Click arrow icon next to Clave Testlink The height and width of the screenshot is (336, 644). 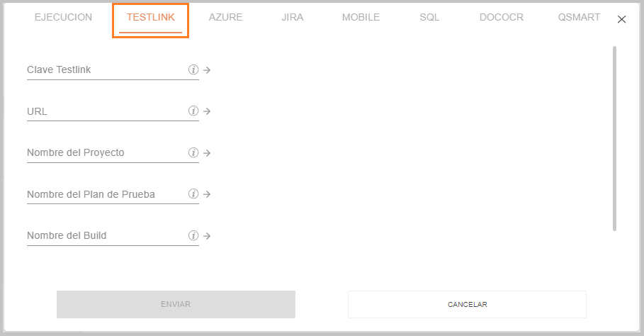207,70
